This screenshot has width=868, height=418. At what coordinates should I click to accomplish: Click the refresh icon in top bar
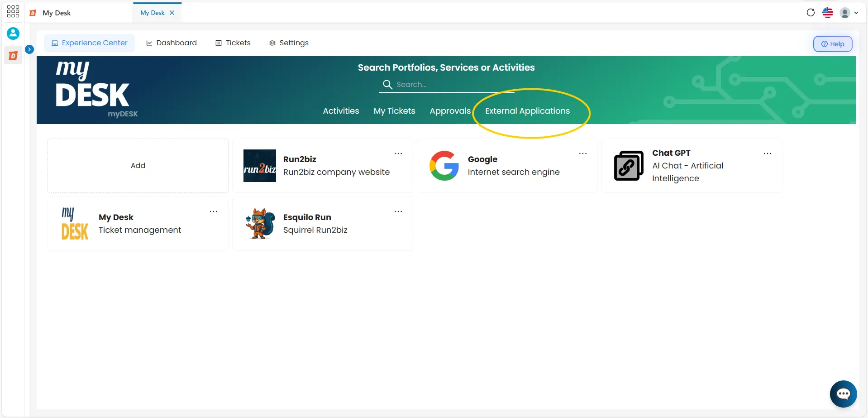pos(811,13)
